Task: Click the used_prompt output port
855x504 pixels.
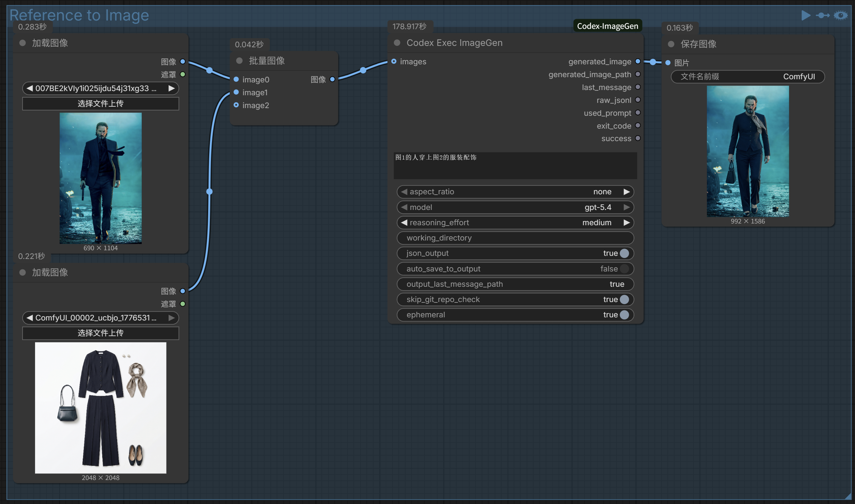Action: coord(638,113)
